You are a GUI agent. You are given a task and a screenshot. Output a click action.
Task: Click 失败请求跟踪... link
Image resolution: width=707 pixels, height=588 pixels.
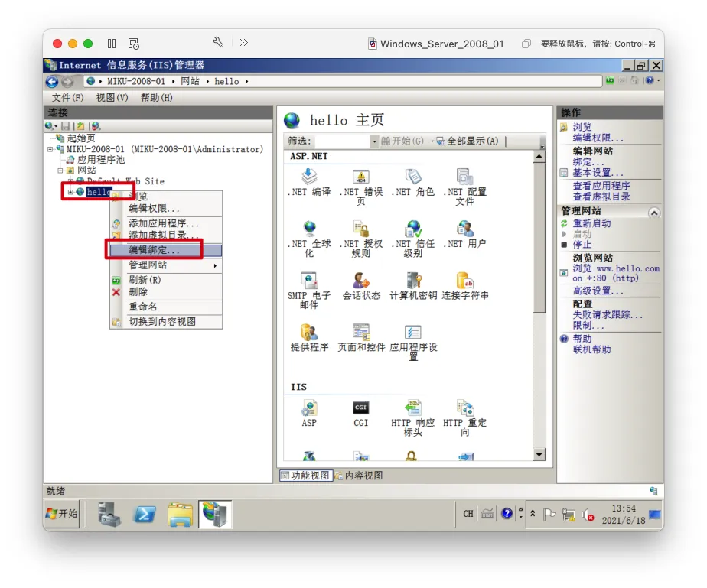[608, 314]
